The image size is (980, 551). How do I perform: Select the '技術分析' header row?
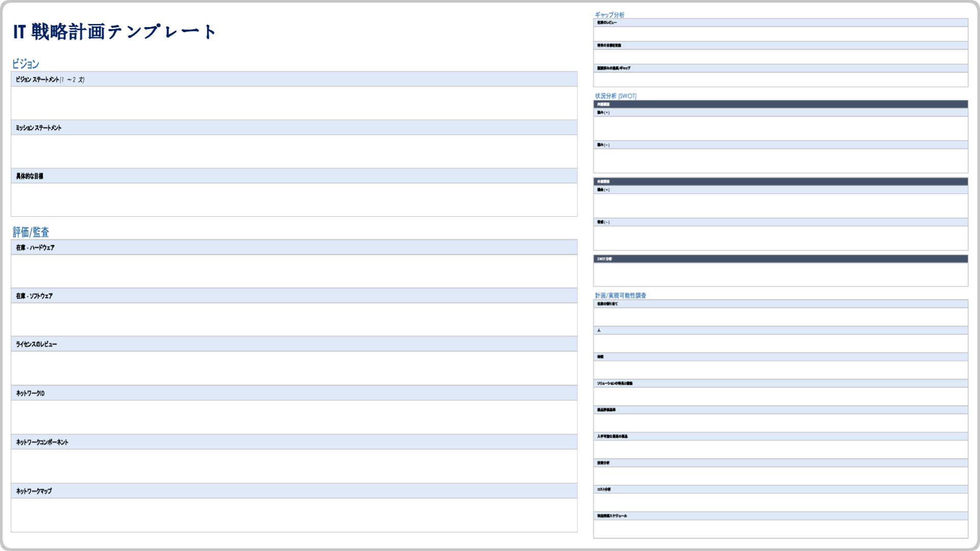click(780, 463)
